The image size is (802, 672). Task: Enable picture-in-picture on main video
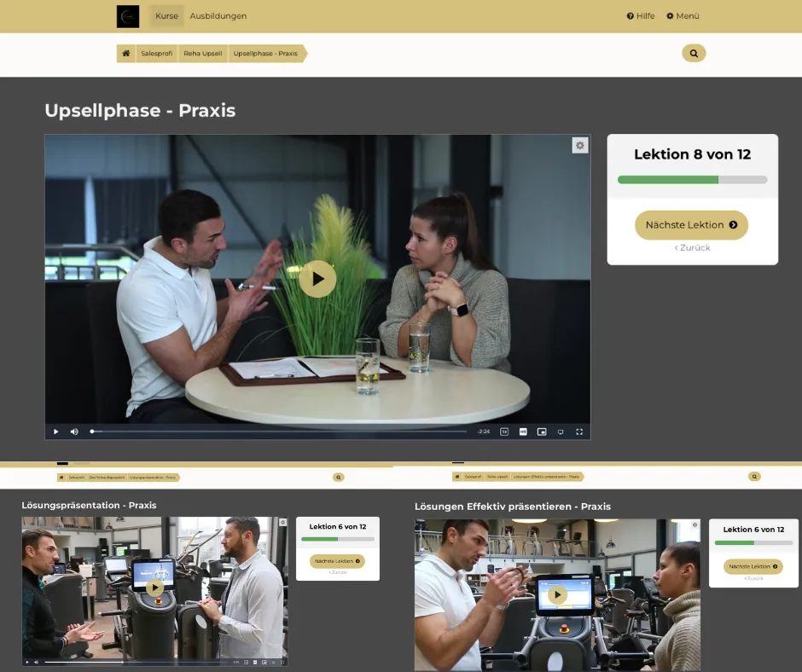[x=542, y=432]
